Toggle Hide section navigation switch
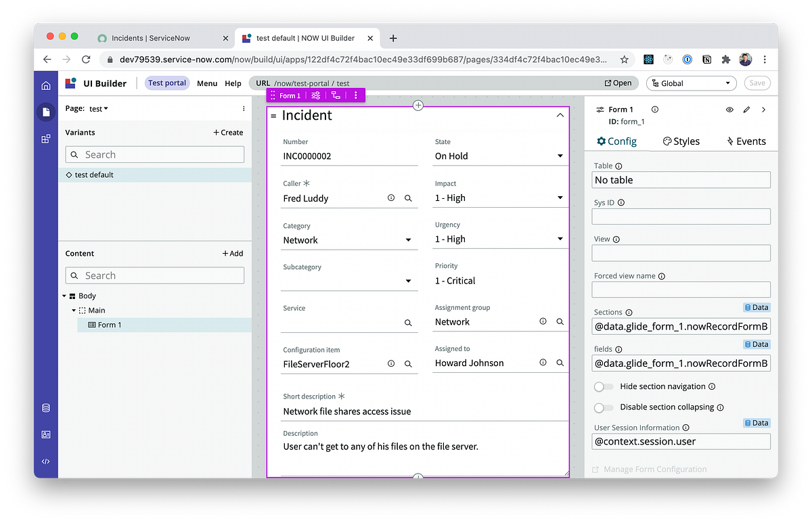The width and height of the screenshot is (812, 523). point(603,386)
